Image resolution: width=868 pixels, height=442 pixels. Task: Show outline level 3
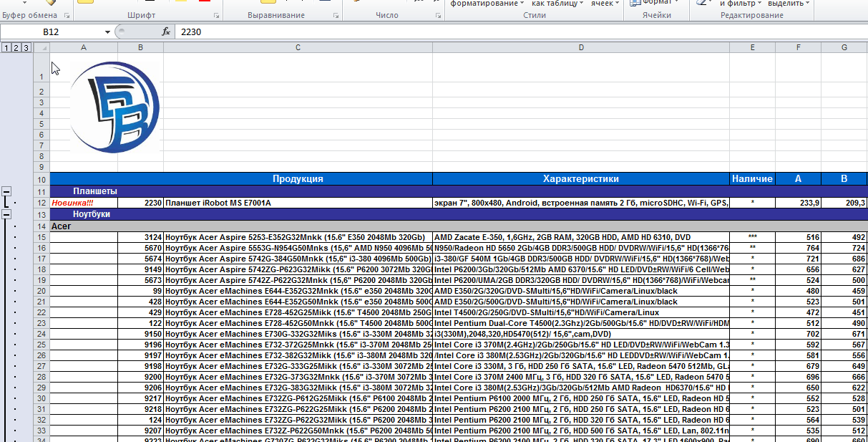pos(26,48)
